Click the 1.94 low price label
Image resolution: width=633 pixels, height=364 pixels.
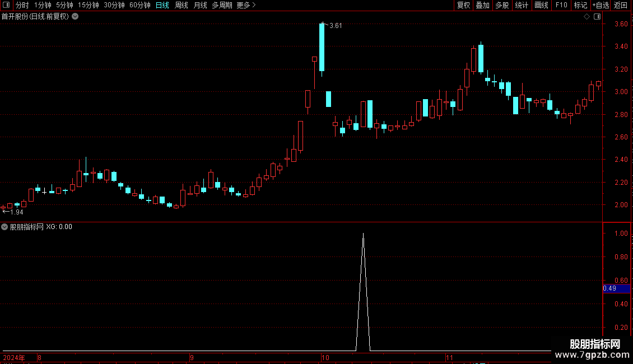tap(17, 212)
